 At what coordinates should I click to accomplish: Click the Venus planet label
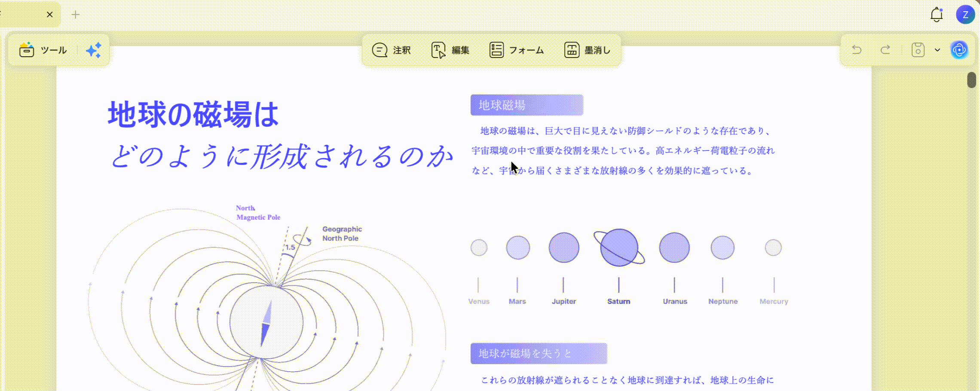[479, 301]
